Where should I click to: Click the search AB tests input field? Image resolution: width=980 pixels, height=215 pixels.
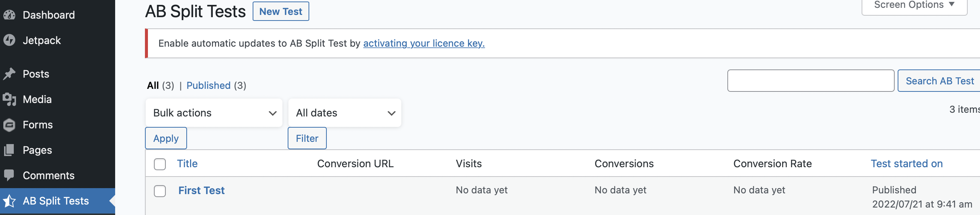pyautogui.click(x=810, y=81)
